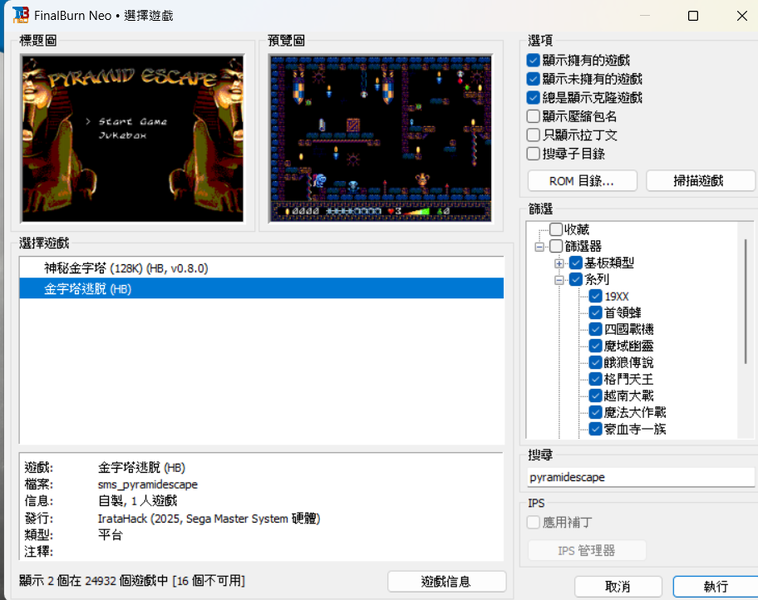Uncheck the 系列 filter checkbox
758x600 pixels.
pyautogui.click(x=576, y=279)
